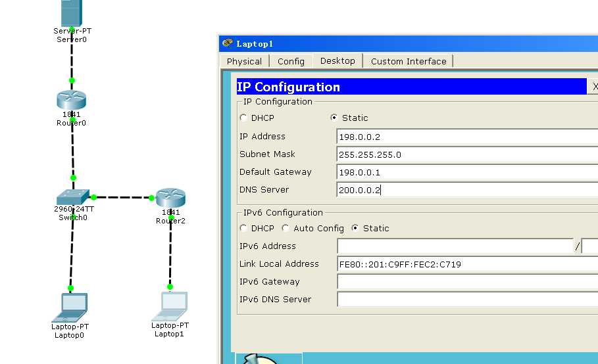Open the Custom Interface tab
598x364 pixels.
pyautogui.click(x=409, y=61)
